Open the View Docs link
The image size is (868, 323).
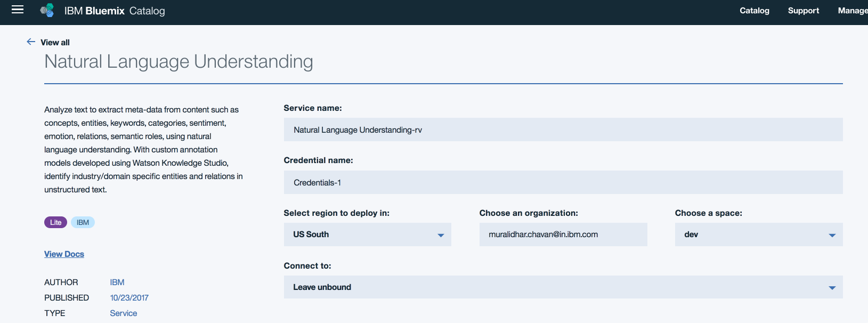pyautogui.click(x=64, y=254)
